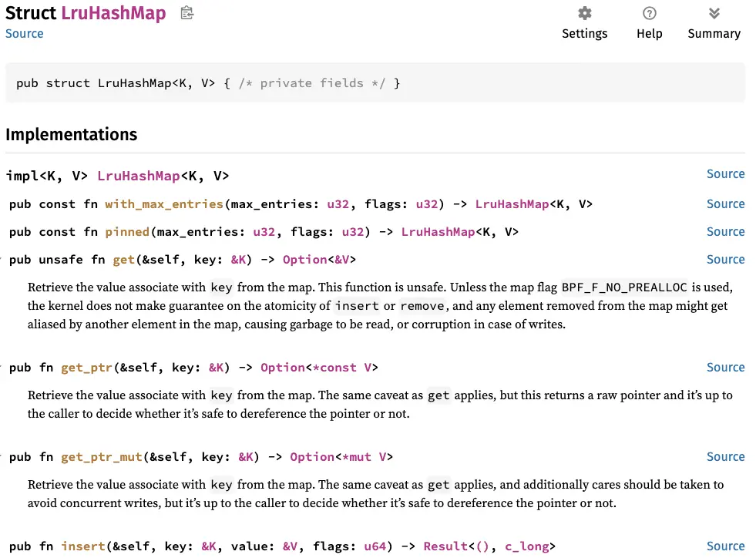Viewport: 756px width, 558px height.
Task: Open the Implementations section heading anchor
Action: coord(71,134)
